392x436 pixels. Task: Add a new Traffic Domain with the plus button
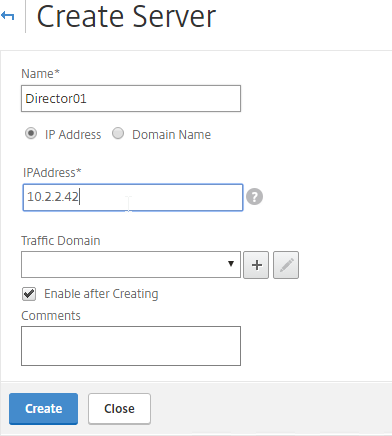256,265
